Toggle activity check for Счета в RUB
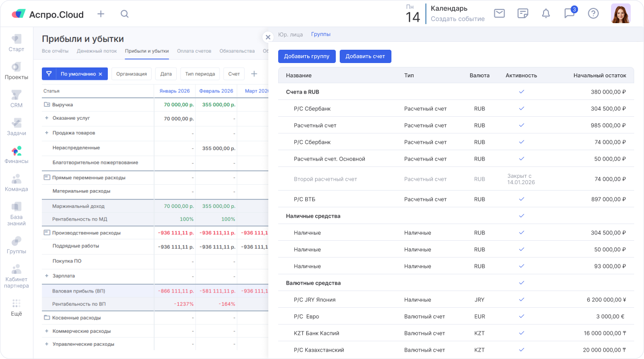 pos(521,92)
